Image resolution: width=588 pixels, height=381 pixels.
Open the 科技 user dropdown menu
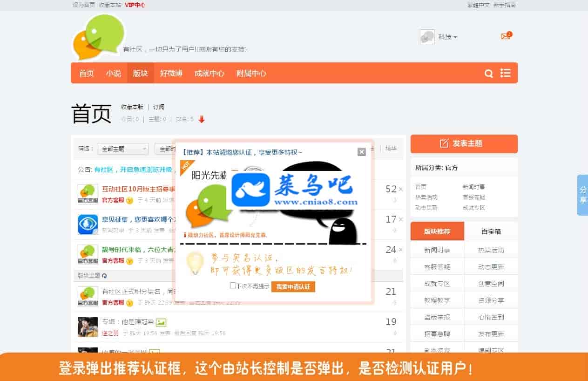447,37
